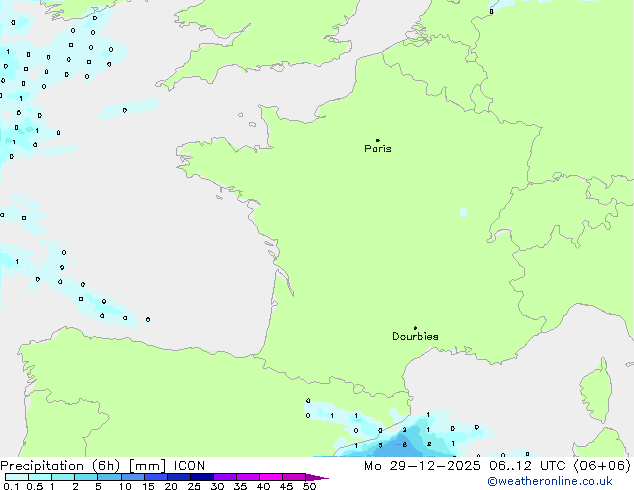Pick the 45–50 mm legend swatch

click(294, 477)
